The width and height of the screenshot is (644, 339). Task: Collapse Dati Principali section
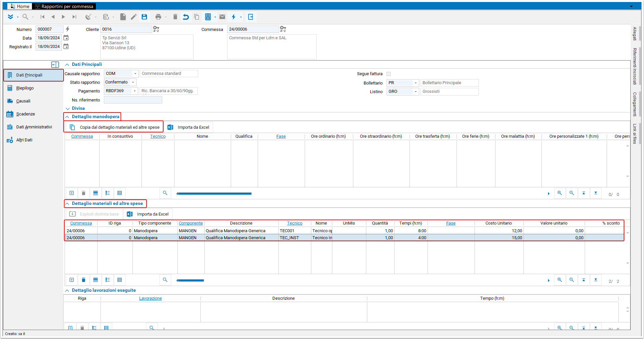(67, 65)
